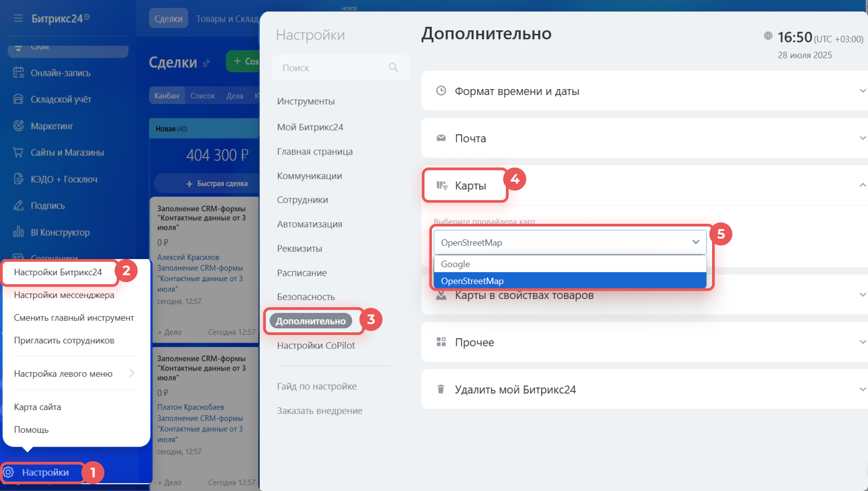Select Настройки мессенджера in popup menu

tap(64, 295)
